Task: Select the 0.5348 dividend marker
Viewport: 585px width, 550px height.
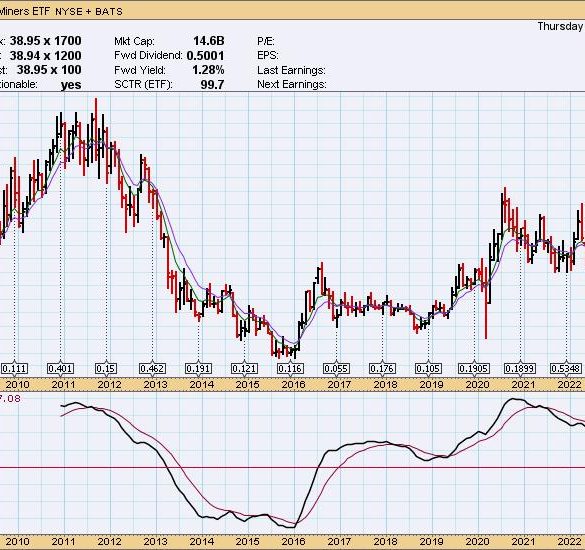Action: coord(566,369)
